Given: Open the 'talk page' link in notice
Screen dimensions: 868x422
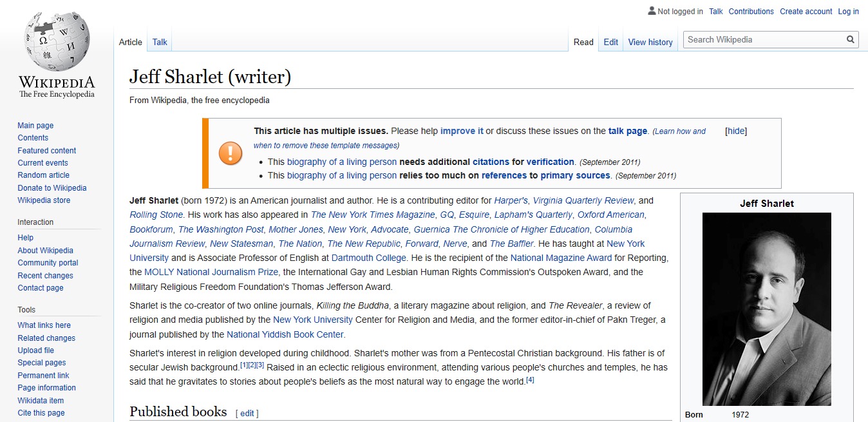Looking at the screenshot, I should point(628,131).
